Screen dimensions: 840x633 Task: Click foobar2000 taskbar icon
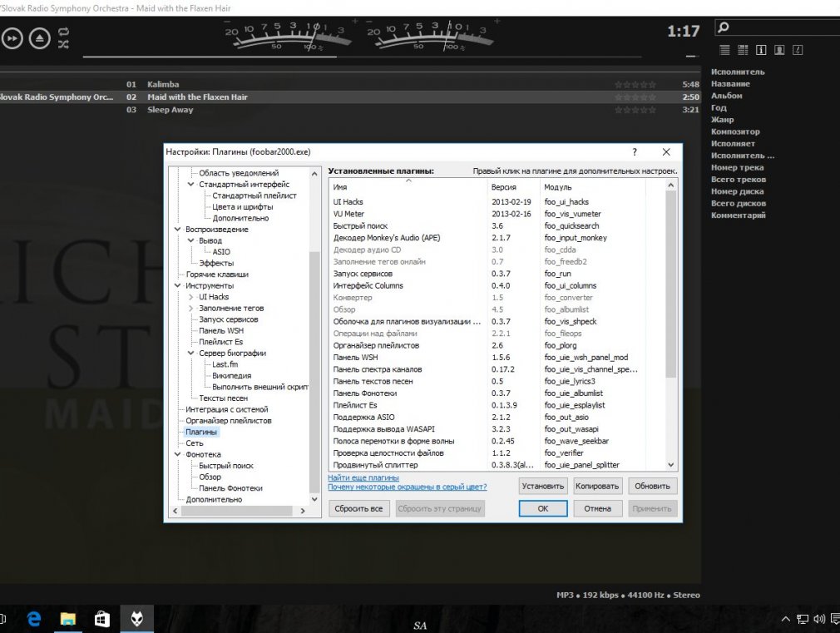click(136, 619)
